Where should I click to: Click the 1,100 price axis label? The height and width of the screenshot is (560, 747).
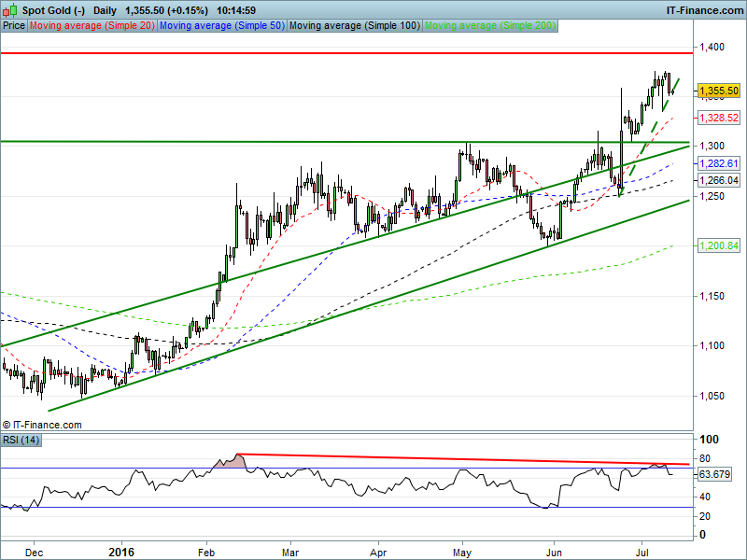pos(712,345)
